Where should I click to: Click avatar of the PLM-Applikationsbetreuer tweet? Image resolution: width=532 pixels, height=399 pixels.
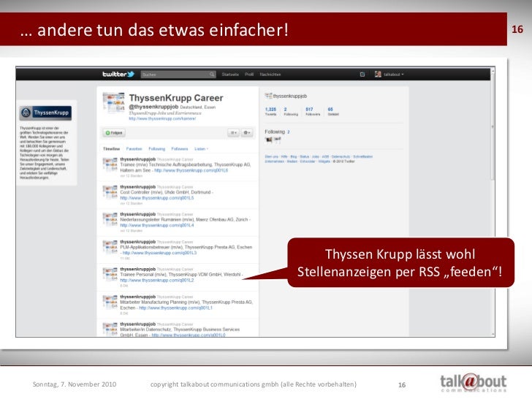tap(110, 247)
